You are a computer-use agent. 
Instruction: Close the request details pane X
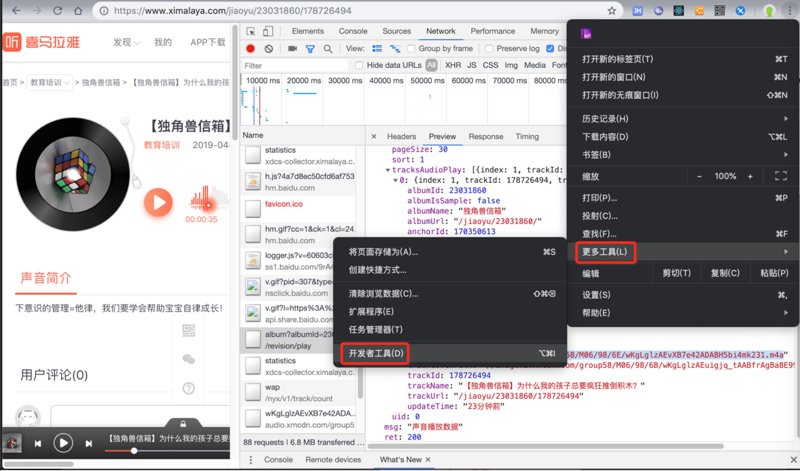tap(374, 136)
